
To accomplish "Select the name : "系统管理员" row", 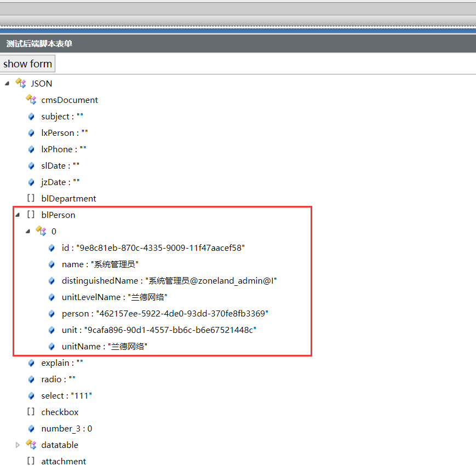I will pos(100,264).
